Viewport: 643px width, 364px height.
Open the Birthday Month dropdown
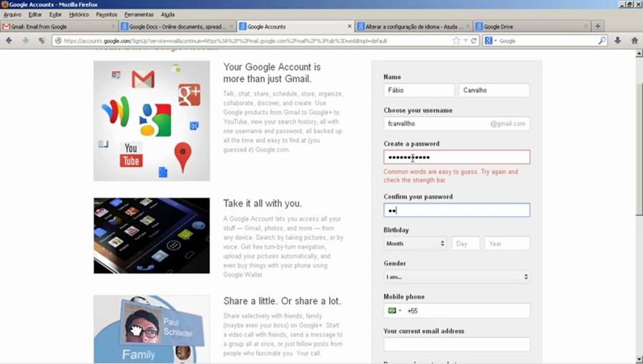tap(415, 243)
